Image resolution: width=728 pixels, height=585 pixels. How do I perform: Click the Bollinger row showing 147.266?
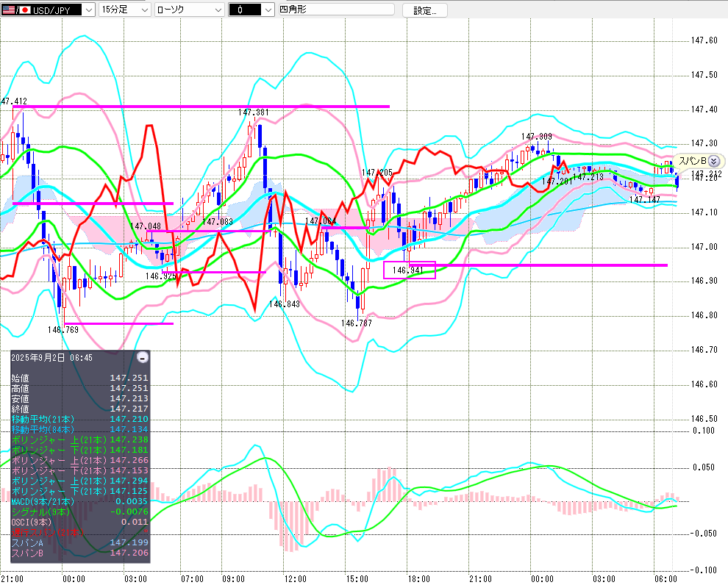(x=79, y=460)
